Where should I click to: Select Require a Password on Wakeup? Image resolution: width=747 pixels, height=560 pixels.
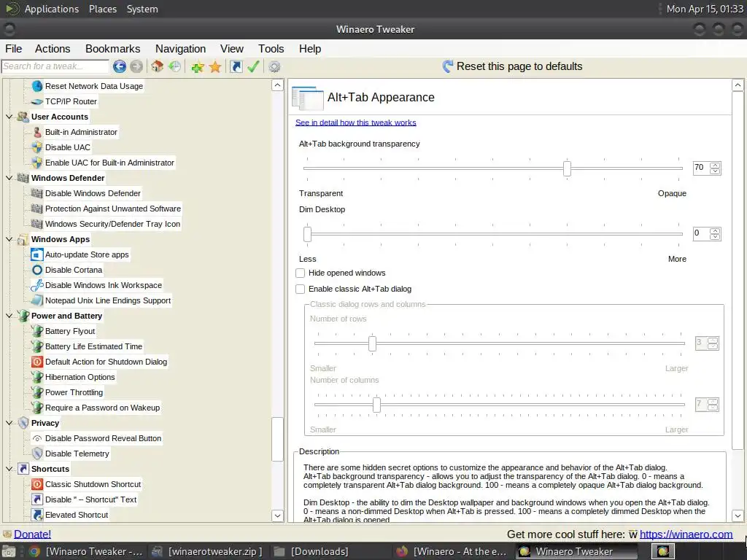tap(102, 408)
